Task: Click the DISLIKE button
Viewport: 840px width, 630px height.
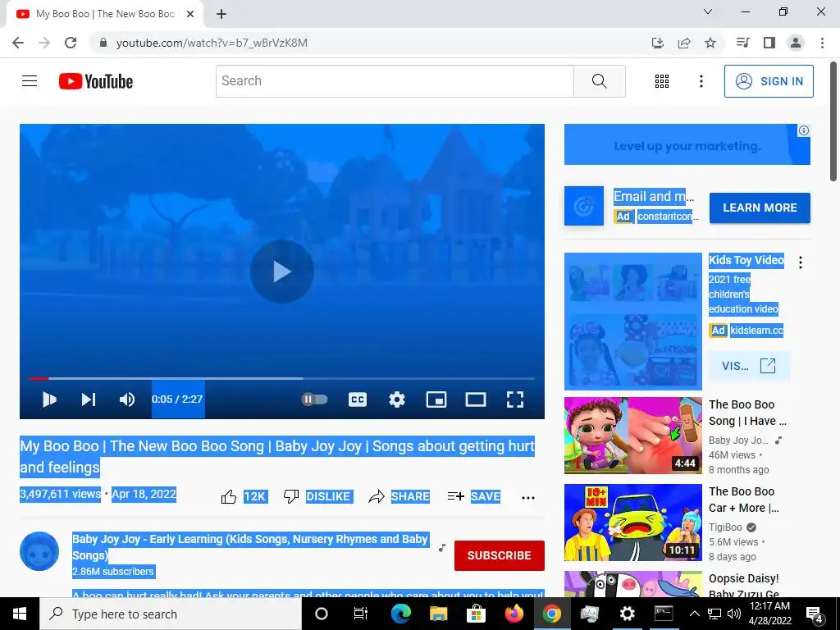Action: tap(317, 496)
